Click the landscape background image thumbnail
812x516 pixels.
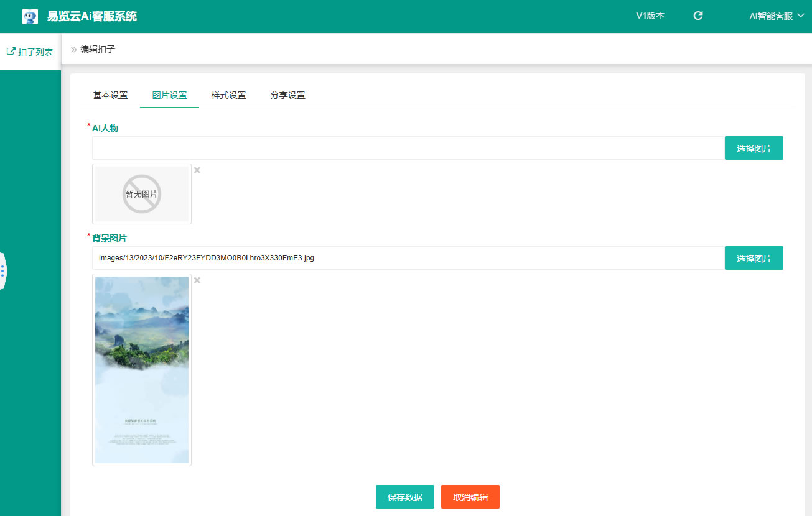(142, 370)
